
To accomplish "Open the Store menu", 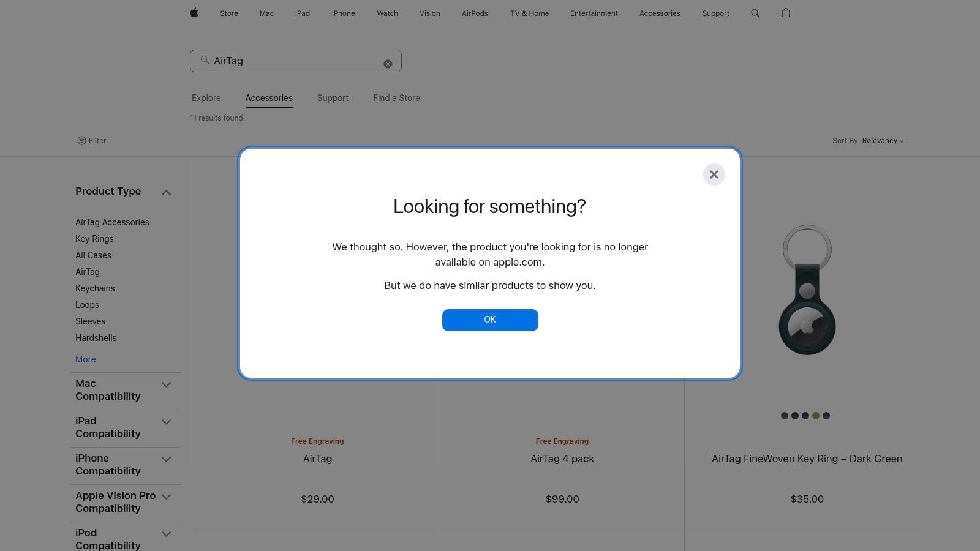I will tap(229, 13).
